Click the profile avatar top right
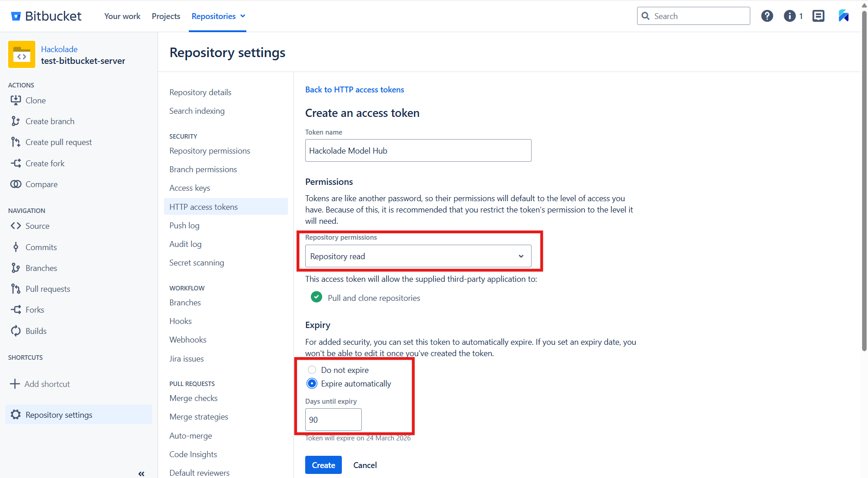 (x=843, y=15)
